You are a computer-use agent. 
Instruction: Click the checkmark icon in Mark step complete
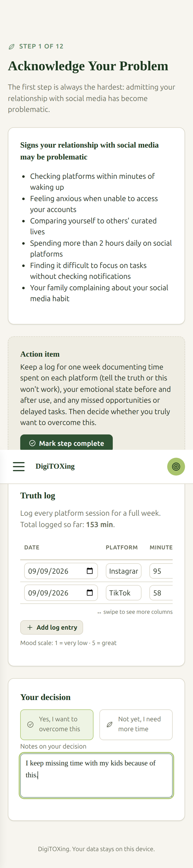(x=32, y=443)
